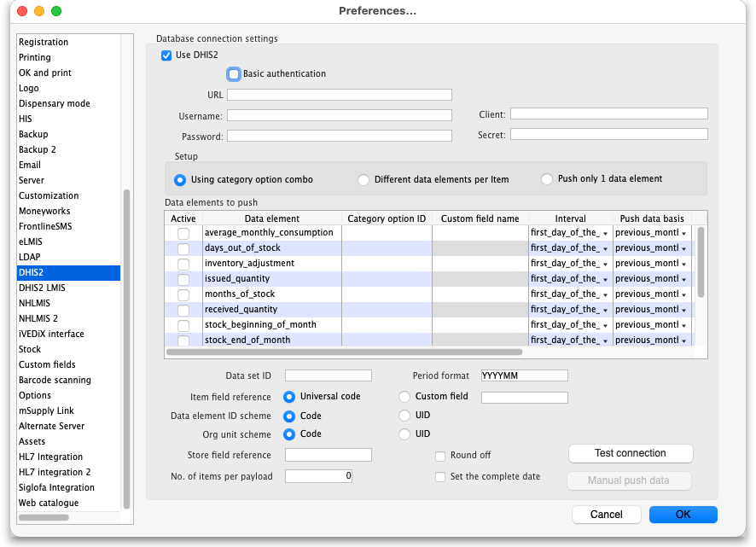Open Interval dropdown for received_quantity row

coord(605,310)
